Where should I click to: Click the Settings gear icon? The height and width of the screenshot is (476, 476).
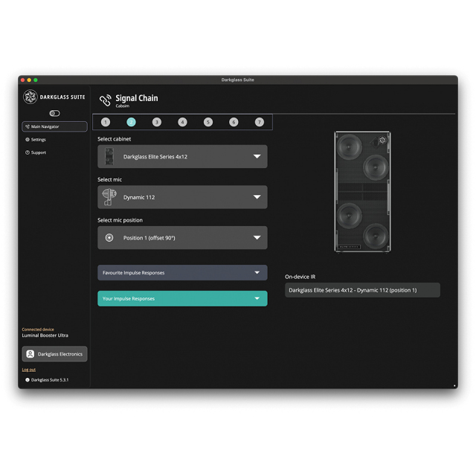(x=28, y=140)
